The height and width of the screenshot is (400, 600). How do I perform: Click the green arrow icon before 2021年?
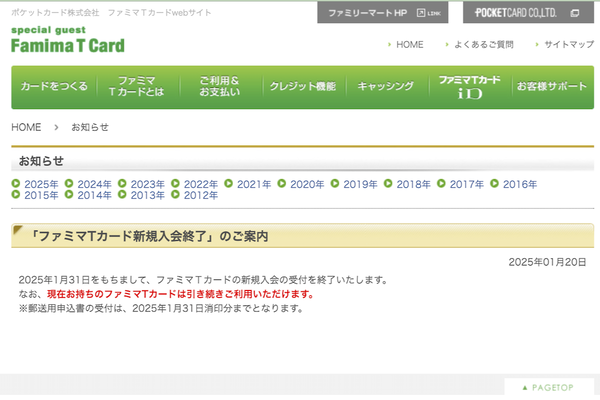228,183
